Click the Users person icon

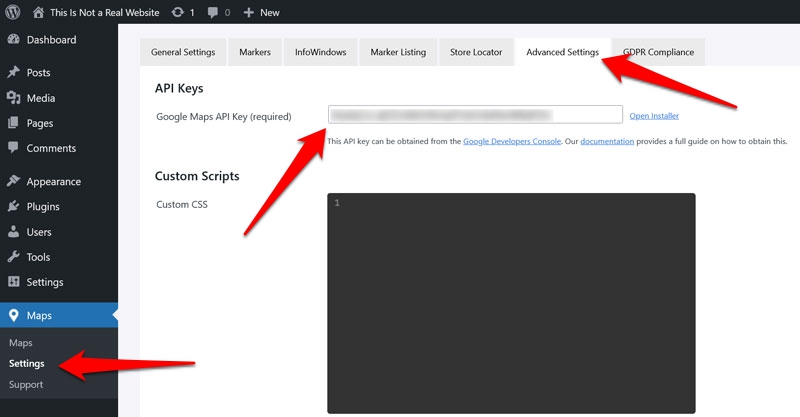[14, 231]
